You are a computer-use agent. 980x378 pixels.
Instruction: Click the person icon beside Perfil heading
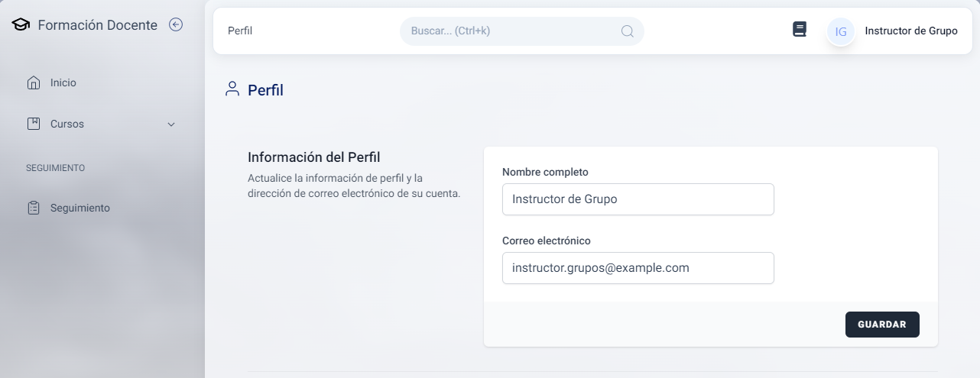pos(232,89)
